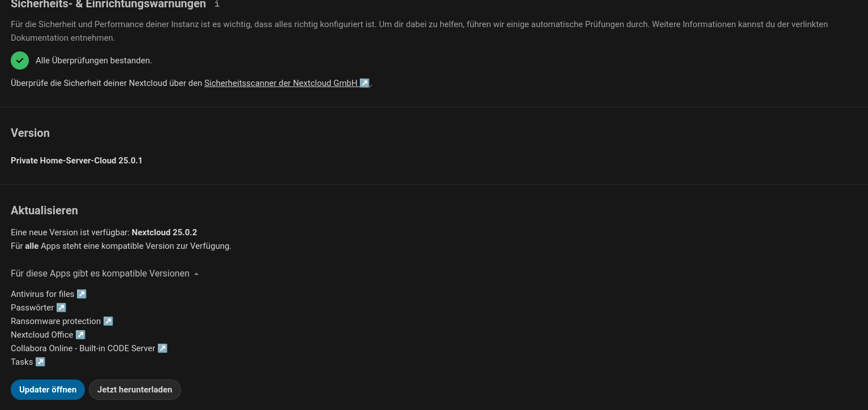Viewport: 868px width, 410px height.
Task: Click the triangle next to kompatible Versionen
Action: 196,274
